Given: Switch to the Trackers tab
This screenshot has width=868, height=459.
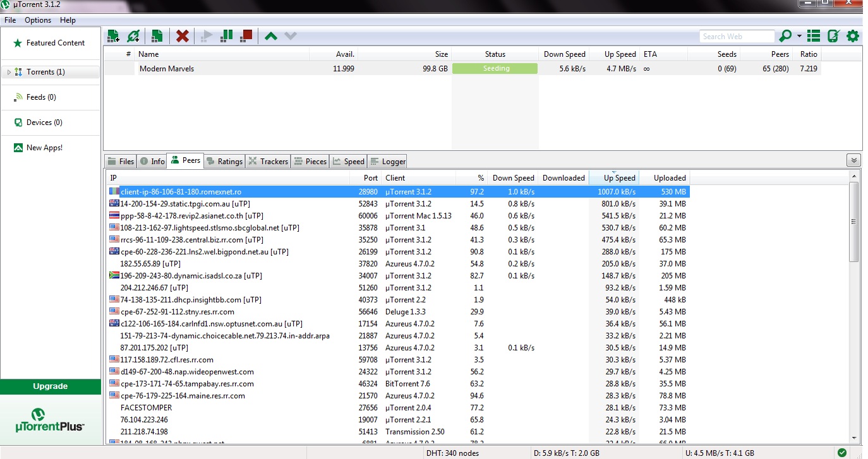Looking at the screenshot, I should [x=268, y=162].
